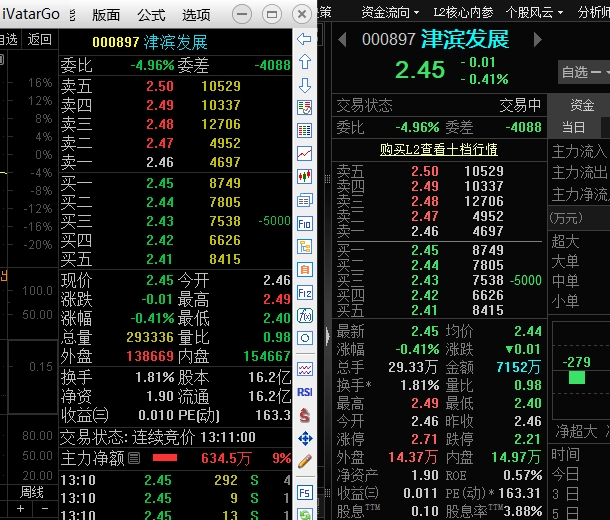Click the 13:10 trade row with volume 292
This screenshot has height=520, width=610.
click(x=175, y=480)
